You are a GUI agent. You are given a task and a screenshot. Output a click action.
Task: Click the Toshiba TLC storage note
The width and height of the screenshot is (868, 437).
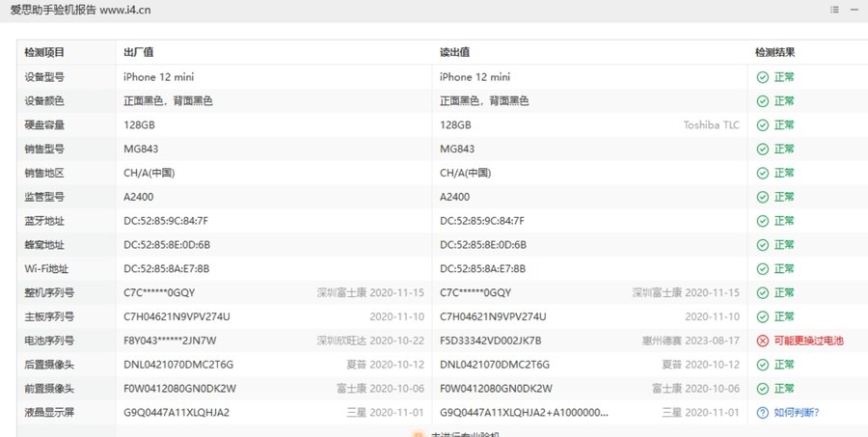pyautogui.click(x=712, y=125)
